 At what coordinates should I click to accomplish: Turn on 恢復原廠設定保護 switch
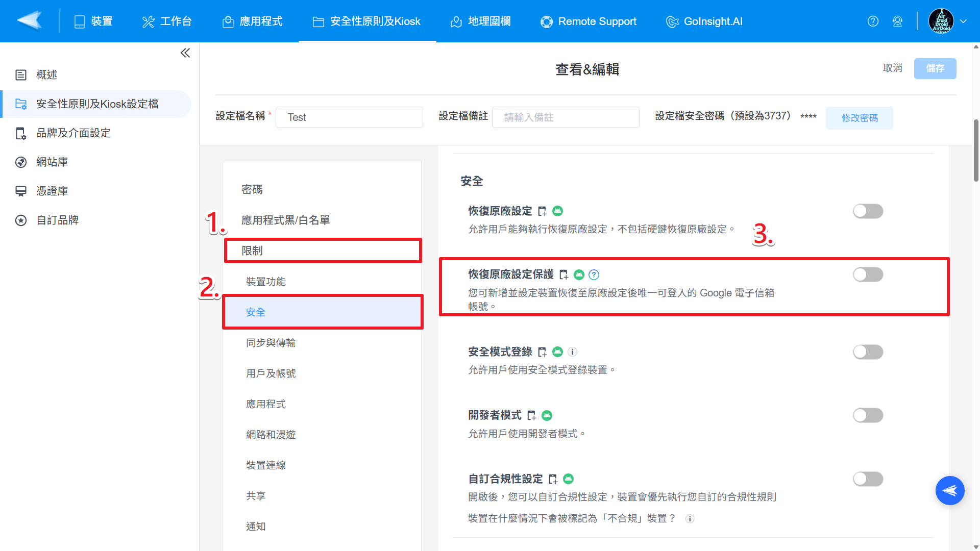click(868, 275)
